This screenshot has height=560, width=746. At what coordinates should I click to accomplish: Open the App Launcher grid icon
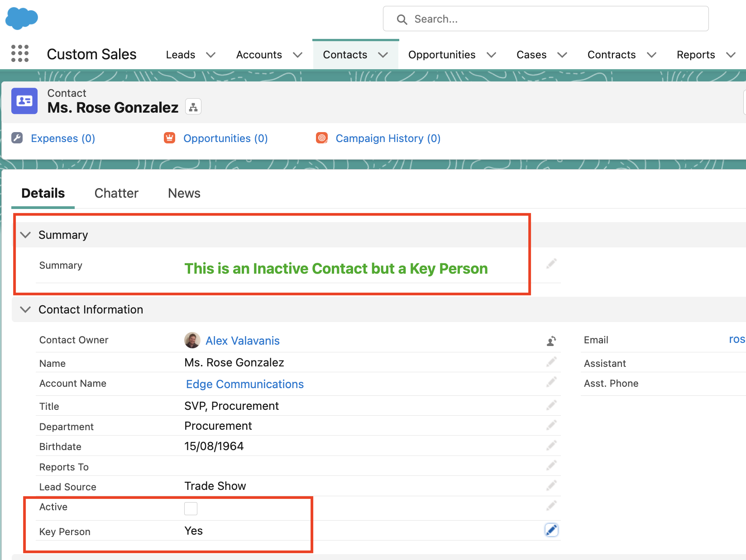(x=20, y=54)
